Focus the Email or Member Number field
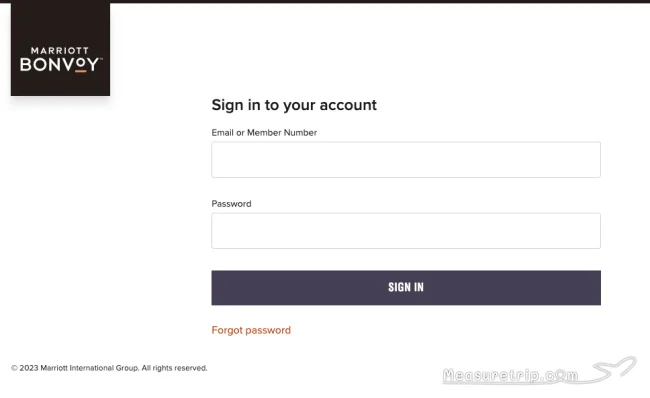 point(406,160)
